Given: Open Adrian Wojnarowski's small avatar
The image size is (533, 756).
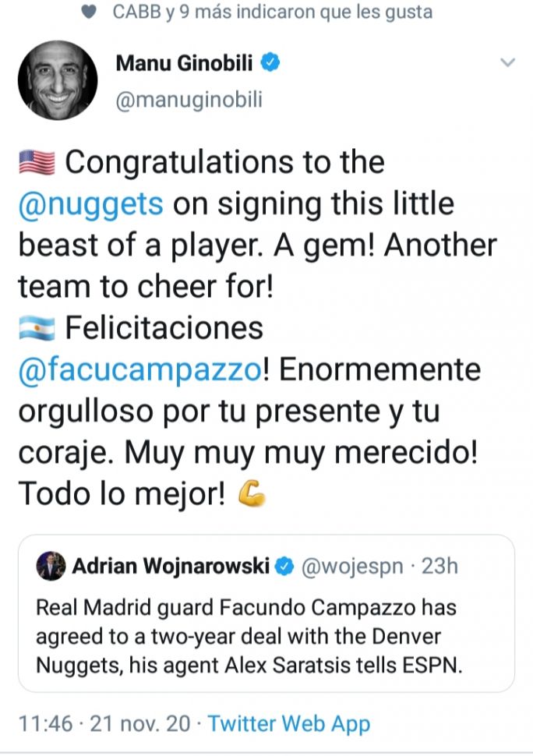Looking at the screenshot, I should tap(51, 566).
